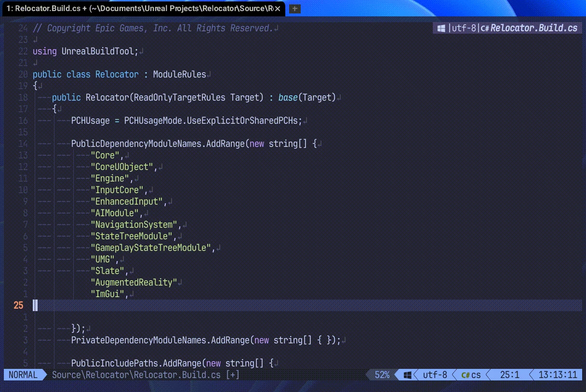Screen dimensions: 586x392
Task: Click the C# icon in top winbar
Action: point(485,28)
